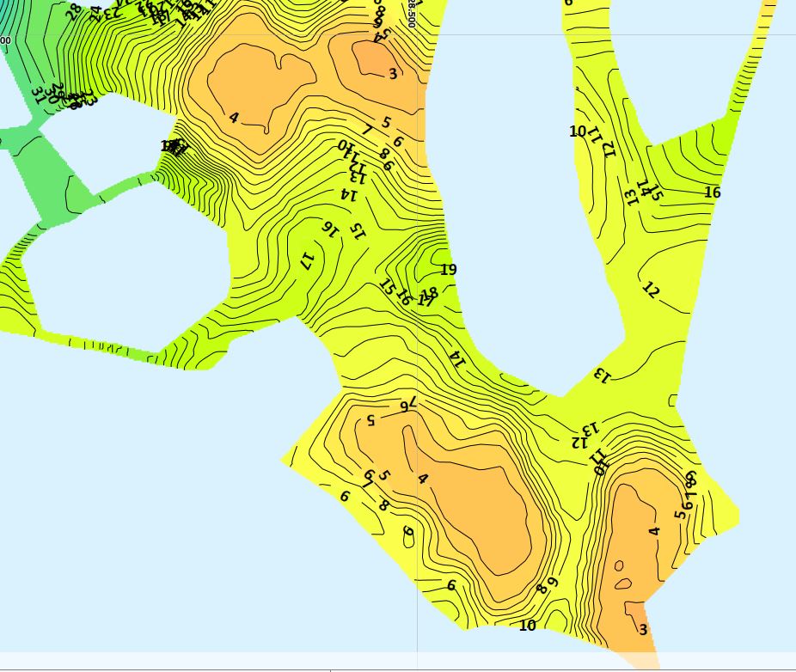Select depth label 3 in top orange zone
This screenshot has height=672, width=796.
coord(393,74)
